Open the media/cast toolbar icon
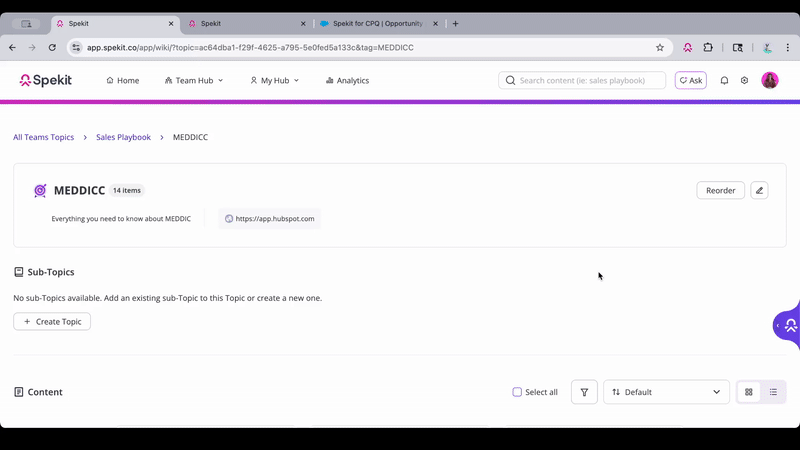 737,47
